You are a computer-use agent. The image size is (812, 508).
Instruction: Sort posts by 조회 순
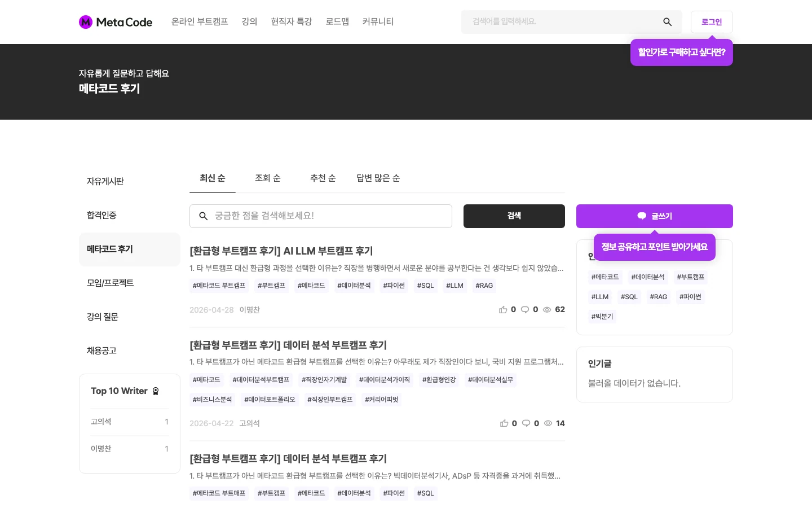(x=268, y=178)
